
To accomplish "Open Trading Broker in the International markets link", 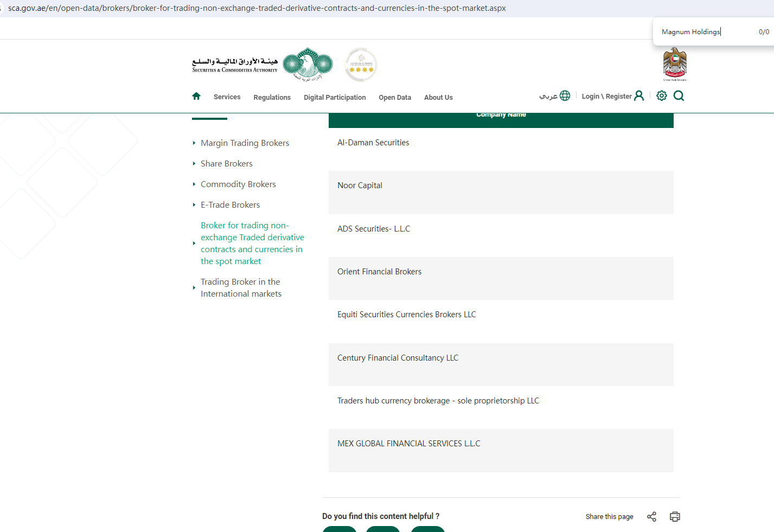I will tap(241, 288).
